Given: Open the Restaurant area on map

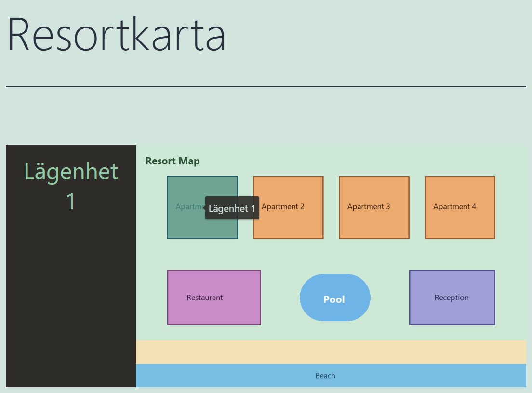Looking at the screenshot, I should [x=214, y=298].
